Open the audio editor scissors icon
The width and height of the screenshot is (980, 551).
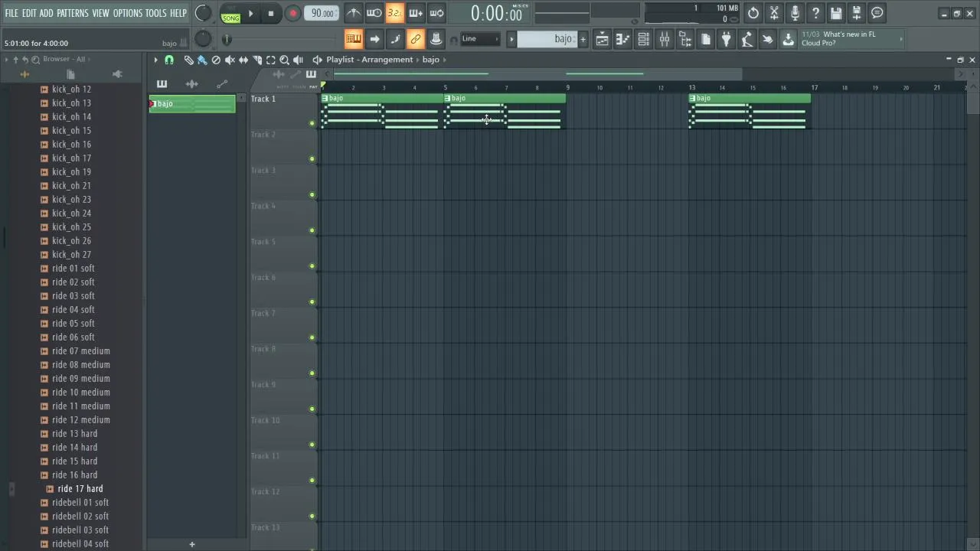point(774,13)
